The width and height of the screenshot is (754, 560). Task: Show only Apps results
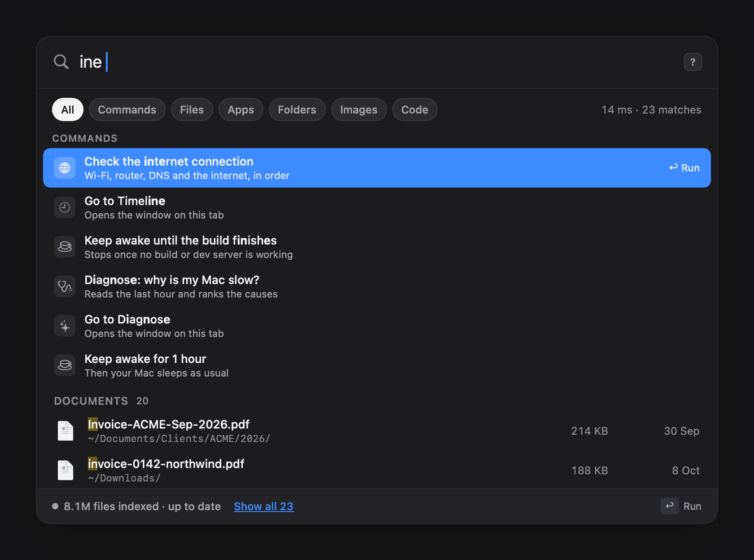[x=241, y=109]
